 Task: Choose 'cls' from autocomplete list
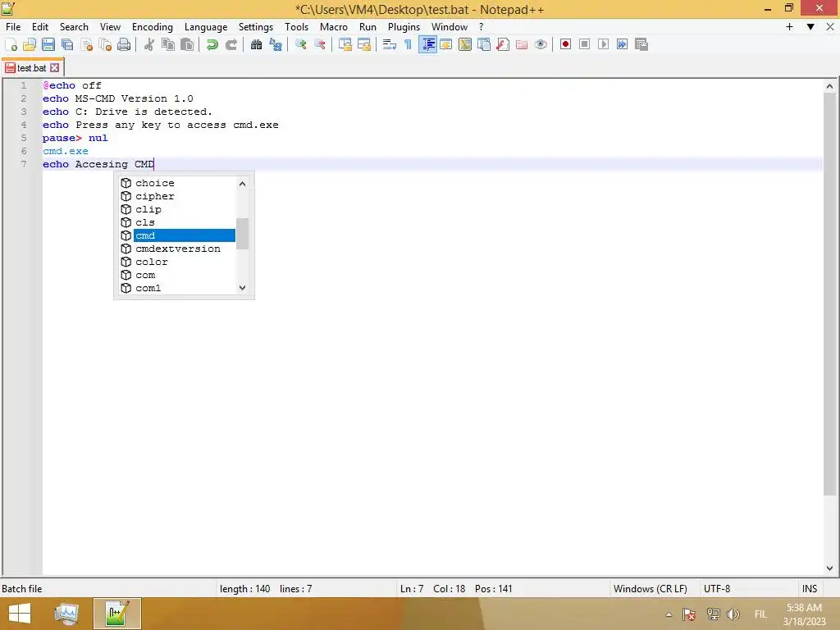[x=177, y=222]
